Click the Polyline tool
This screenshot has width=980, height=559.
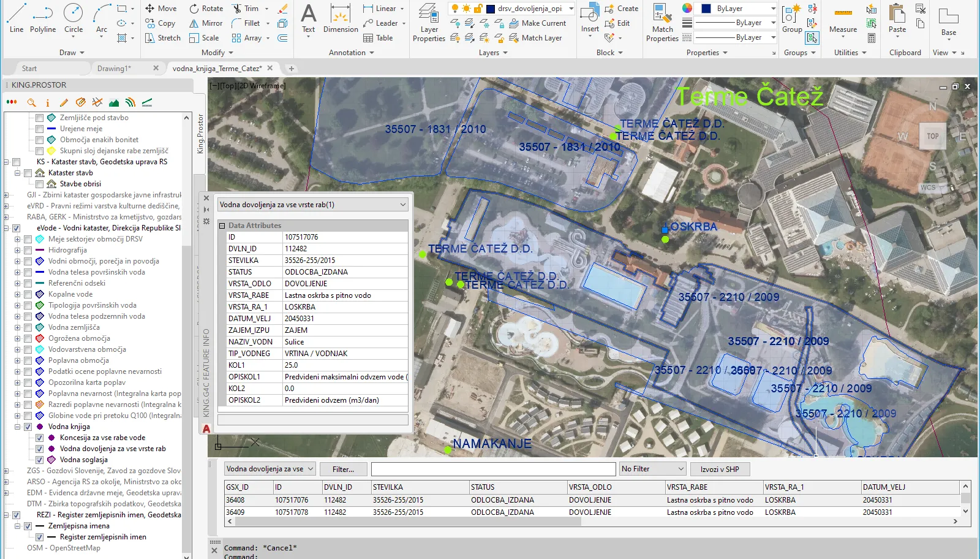point(42,18)
